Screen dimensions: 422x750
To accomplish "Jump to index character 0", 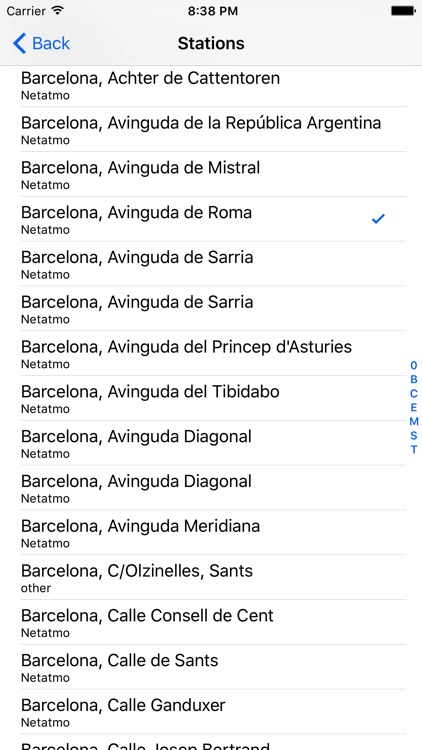I will (414, 365).
